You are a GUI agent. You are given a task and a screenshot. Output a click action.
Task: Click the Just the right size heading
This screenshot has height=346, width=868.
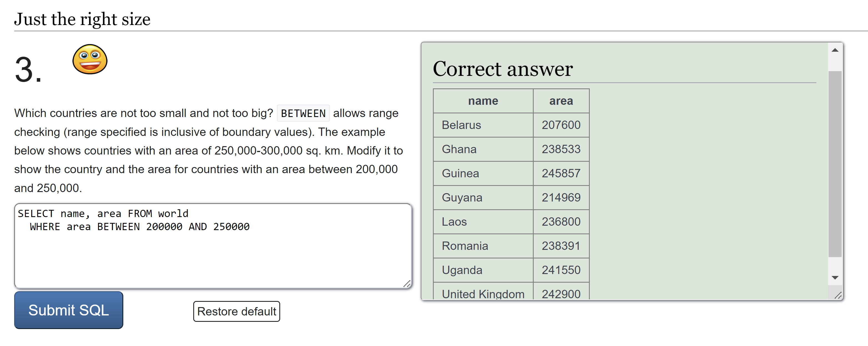tap(82, 19)
